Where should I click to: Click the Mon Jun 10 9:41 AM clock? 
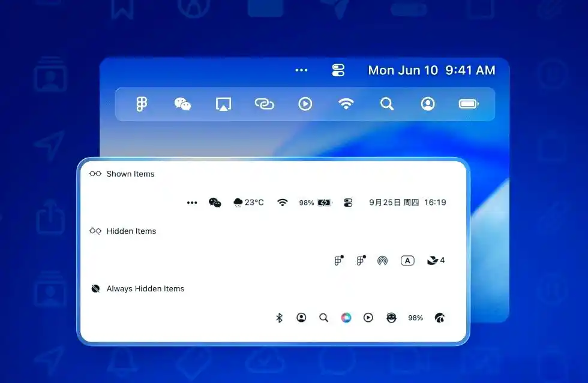coord(431,70)
